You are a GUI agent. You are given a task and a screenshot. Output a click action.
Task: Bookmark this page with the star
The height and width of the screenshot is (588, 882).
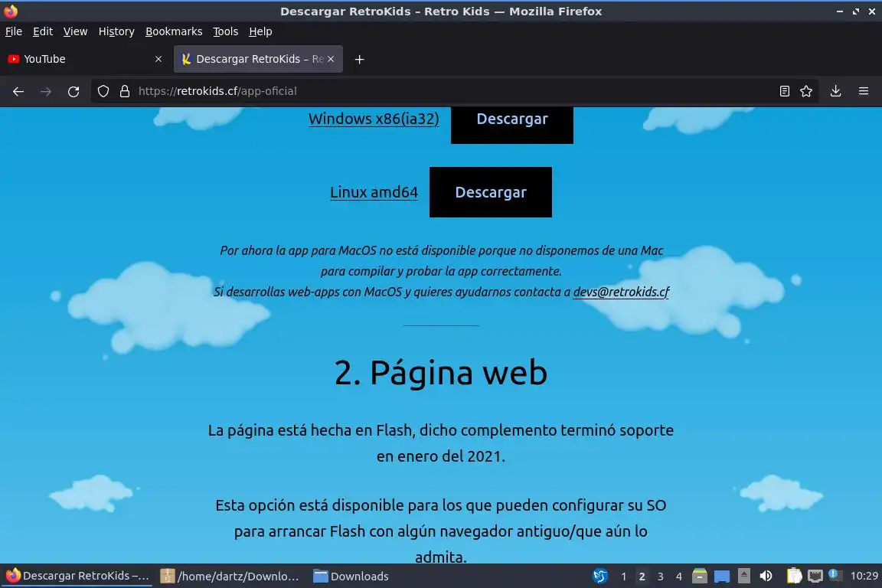[806, 91]
